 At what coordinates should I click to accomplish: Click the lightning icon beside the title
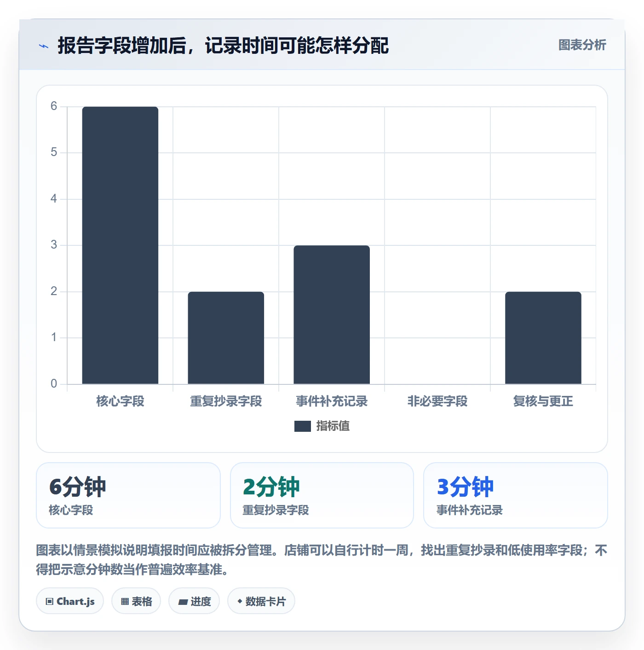tap(44, 46)
